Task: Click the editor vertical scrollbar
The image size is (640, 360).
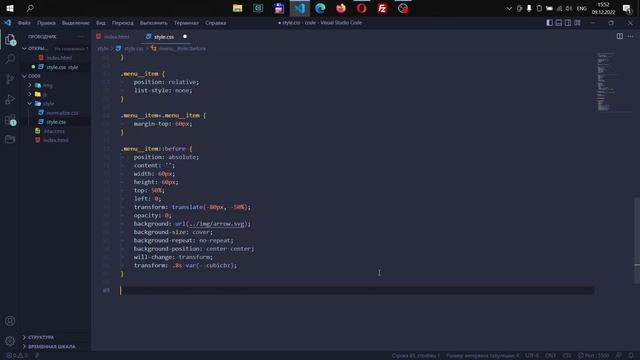Action: 637,241
